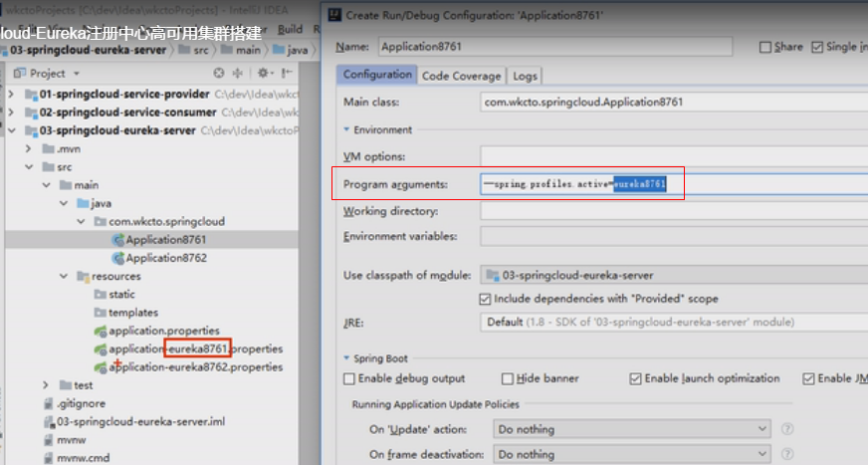The width and height of the screenshot is (868, 465).
Task: Click the hide Project panel icon
Action: [x=287, y=73]
